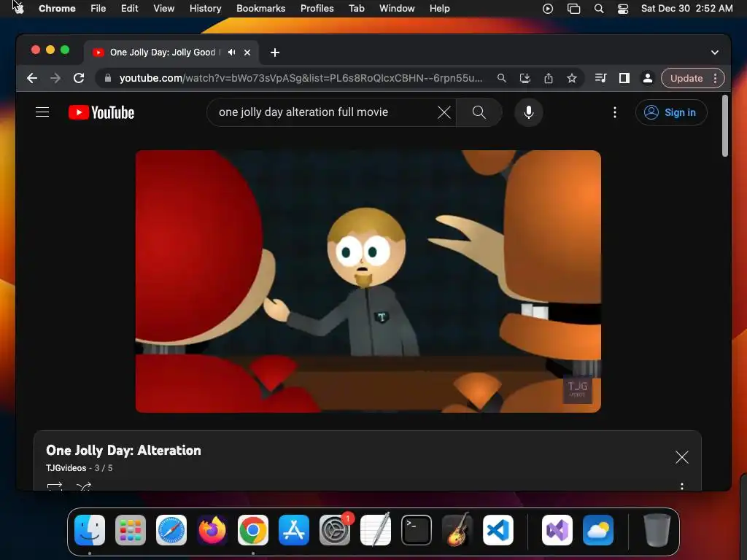Open Control Center in menu bar
This screenshot has height=560, width=747.
click(623, 9)
